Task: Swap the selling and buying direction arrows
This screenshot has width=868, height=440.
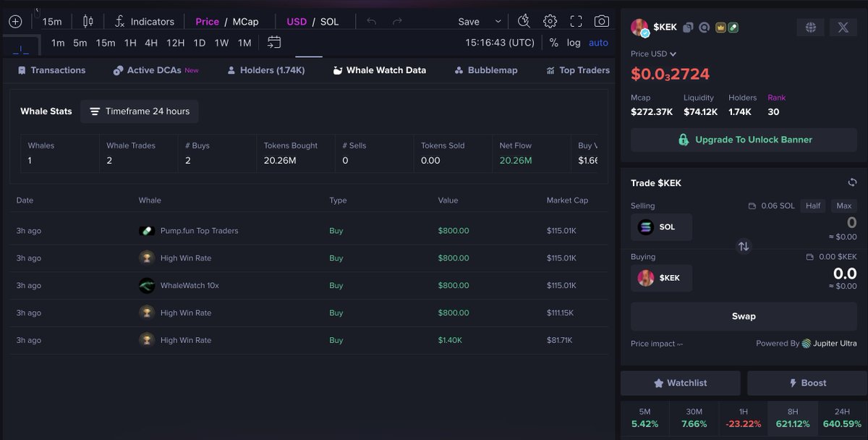Action: (x=744, y=246)
